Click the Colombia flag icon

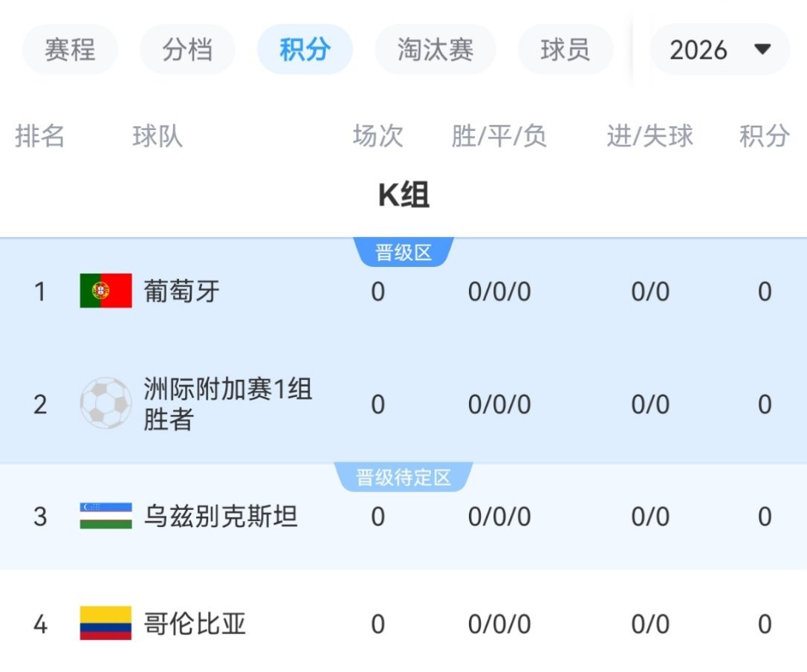pos(106,623)
